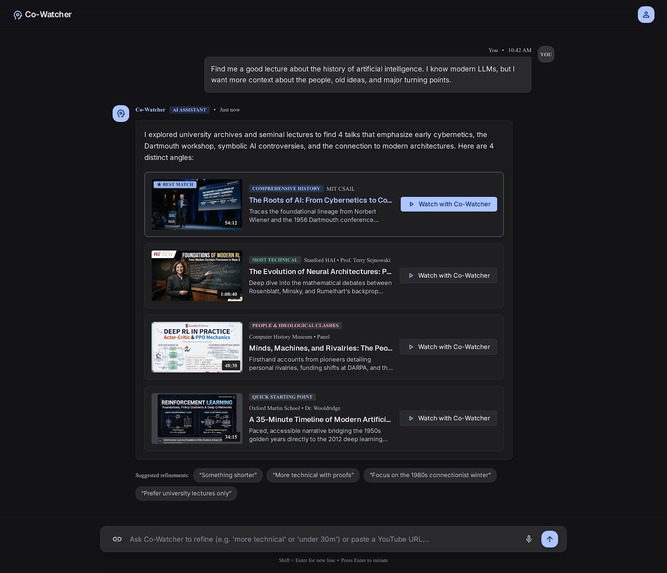
Task: Click the 'Most Technical' tag
Action: click(275, 260)
